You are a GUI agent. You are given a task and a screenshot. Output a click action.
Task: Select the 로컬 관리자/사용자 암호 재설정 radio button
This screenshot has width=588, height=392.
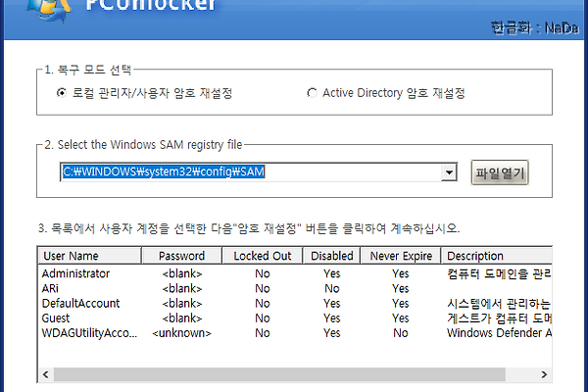[x=62, y=93]
